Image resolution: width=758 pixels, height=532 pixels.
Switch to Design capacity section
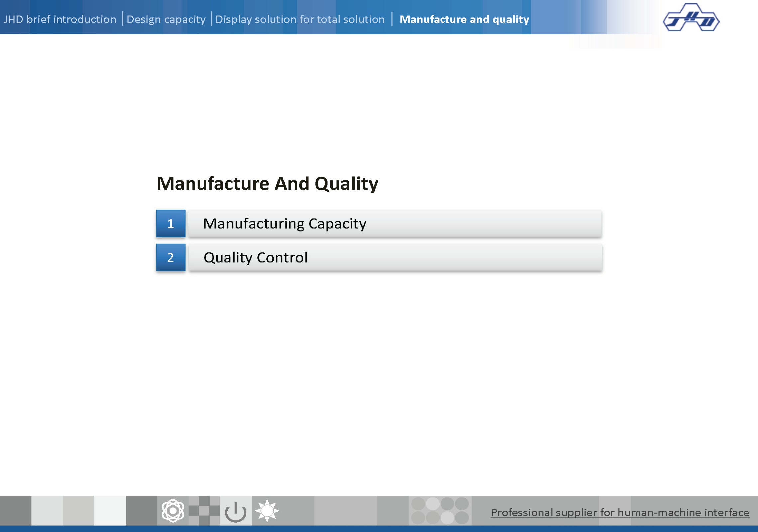pos(166,19)
